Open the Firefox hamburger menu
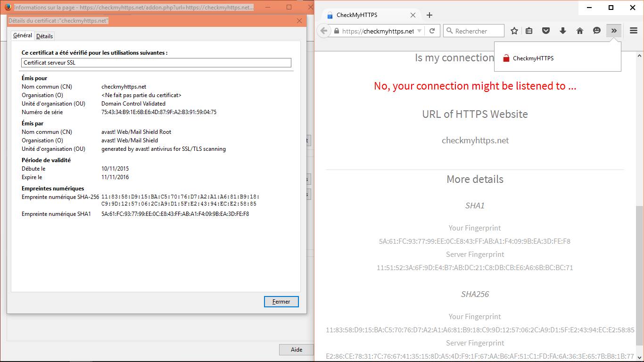 tap(634, 31)
